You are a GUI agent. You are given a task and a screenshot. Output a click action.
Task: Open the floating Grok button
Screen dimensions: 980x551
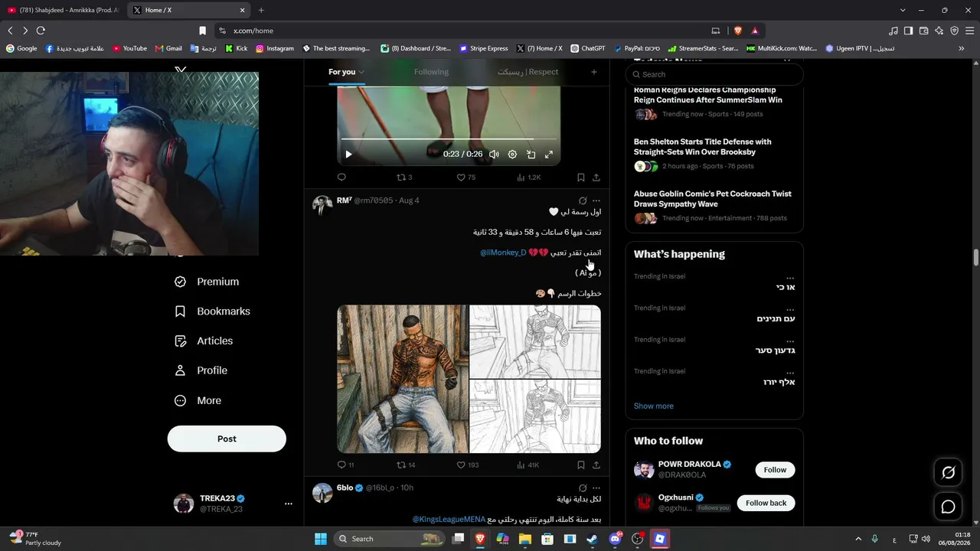coord(948,472)
